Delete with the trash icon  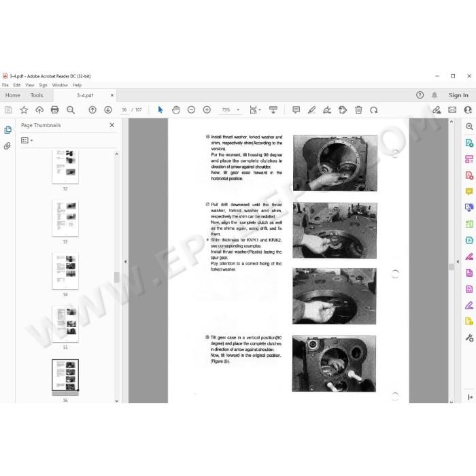tap(358, 110)
